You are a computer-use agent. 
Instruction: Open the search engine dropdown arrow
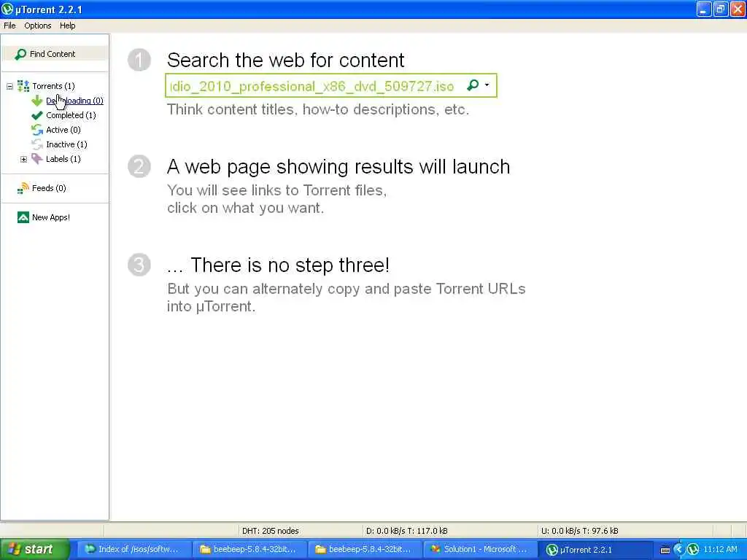click(487, 85)
